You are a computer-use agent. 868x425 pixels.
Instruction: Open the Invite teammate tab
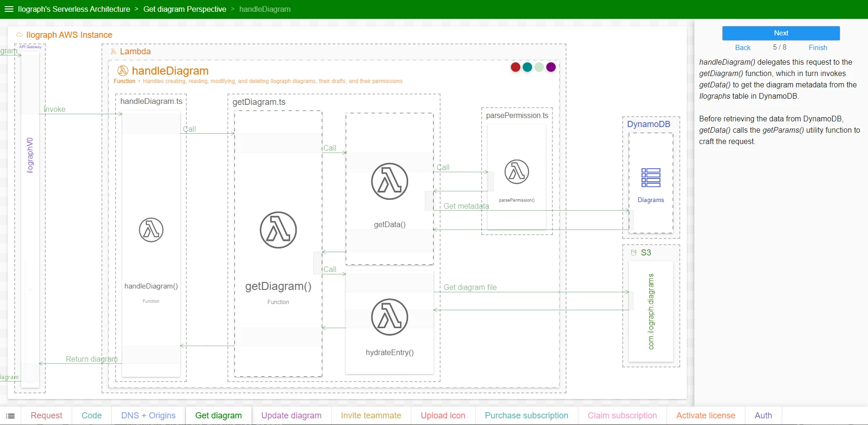click(x=371, y=416)
